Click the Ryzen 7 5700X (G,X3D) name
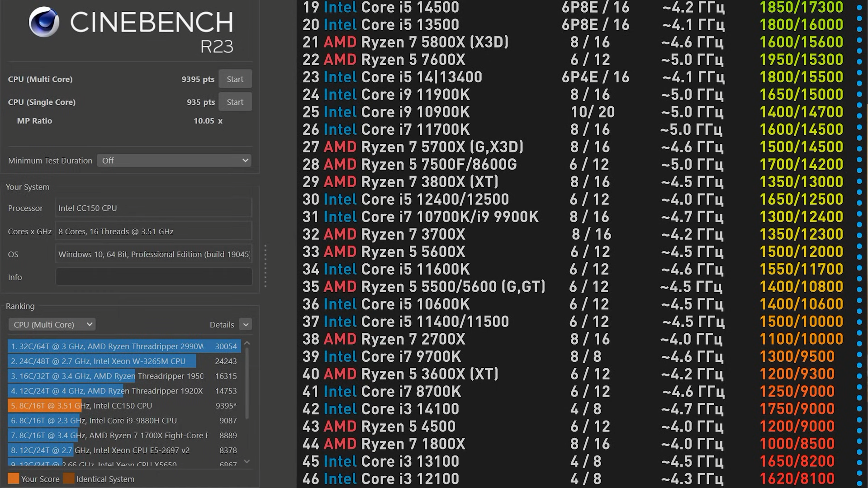The height and width of the screenshot is (488, 868). (x=442, y=147)
